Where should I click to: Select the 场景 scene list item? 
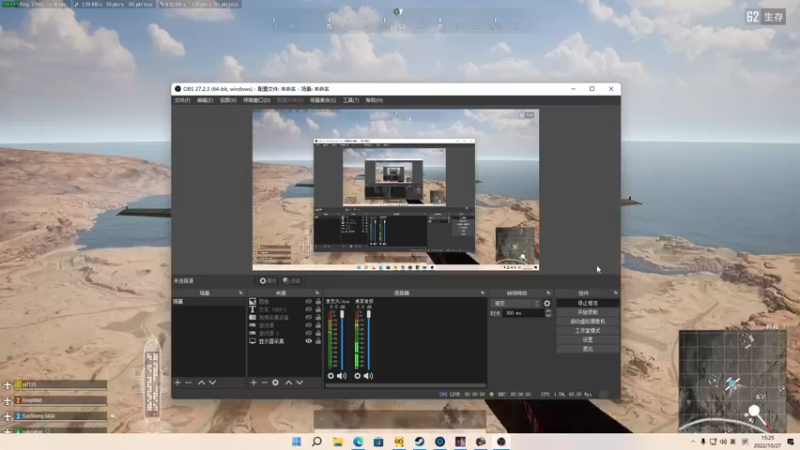click(208, 302)
